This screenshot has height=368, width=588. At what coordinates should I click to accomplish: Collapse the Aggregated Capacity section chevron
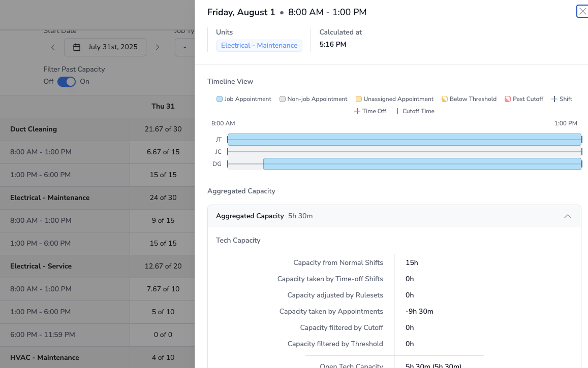point(568,216)
